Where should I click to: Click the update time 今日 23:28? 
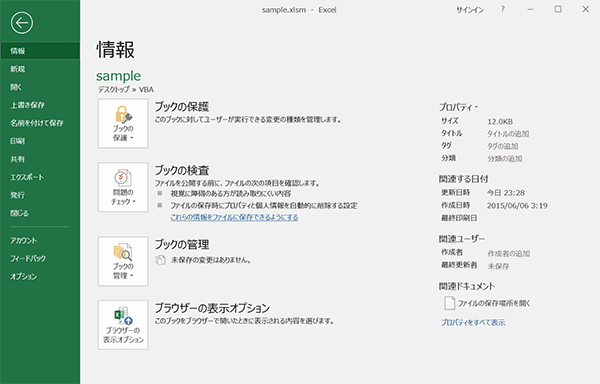click(x=506, y=193)
